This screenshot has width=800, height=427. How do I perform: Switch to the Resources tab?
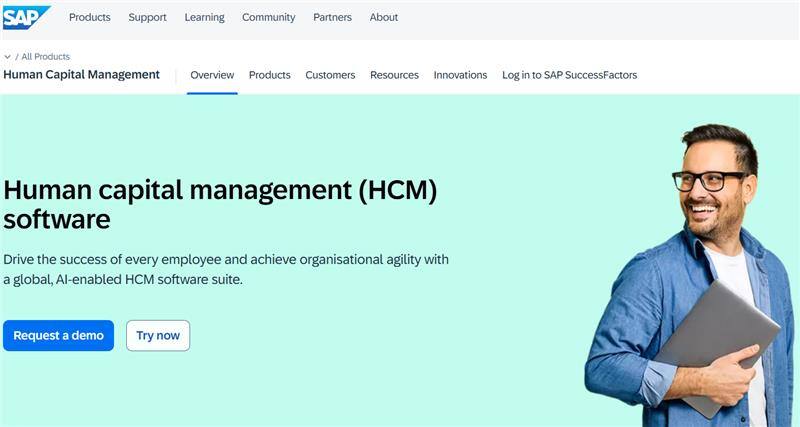(394, 75)
